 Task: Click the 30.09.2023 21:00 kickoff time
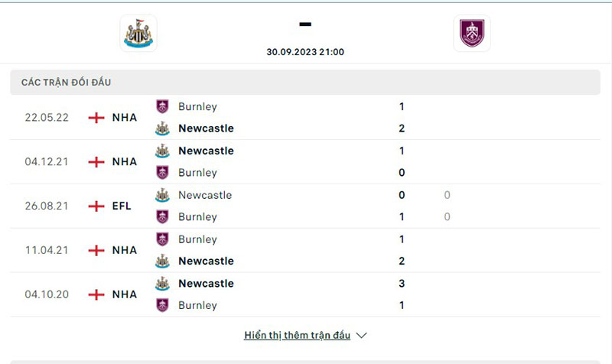coord(305,52)
